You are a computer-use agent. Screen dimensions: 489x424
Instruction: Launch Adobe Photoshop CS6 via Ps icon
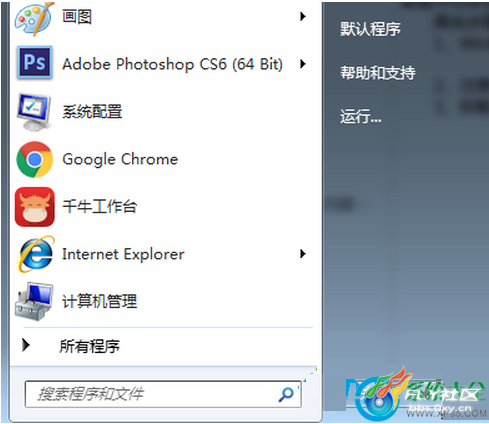35,62
